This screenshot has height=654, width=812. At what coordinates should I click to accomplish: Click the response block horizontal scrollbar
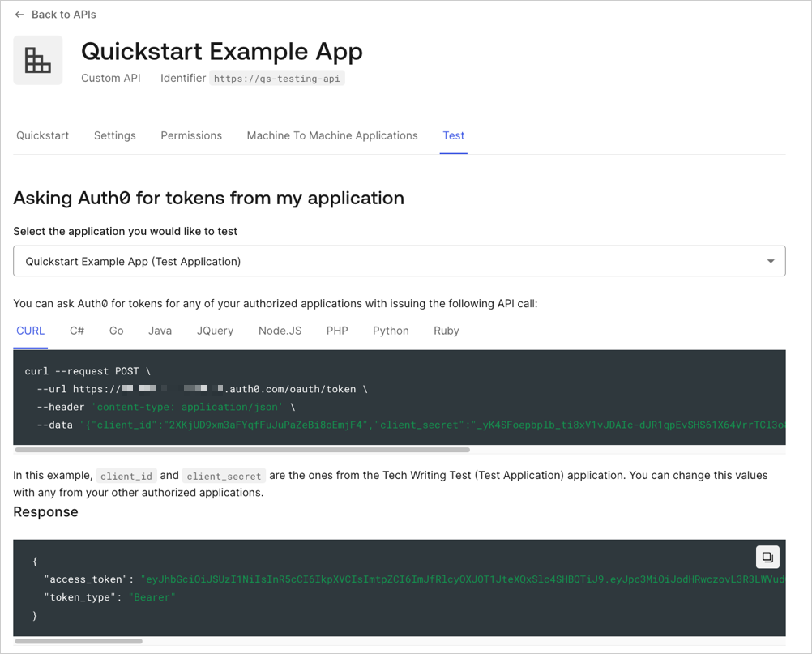[x=79, y=641]
